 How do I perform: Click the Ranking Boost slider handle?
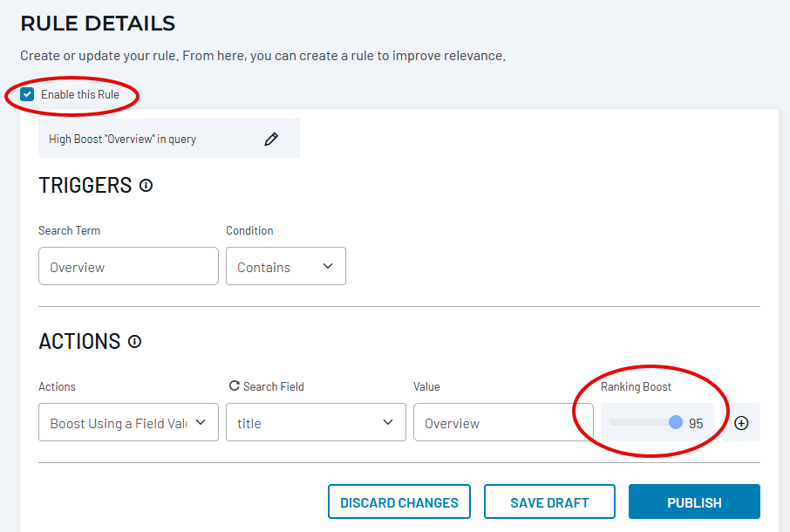(676, 423)
